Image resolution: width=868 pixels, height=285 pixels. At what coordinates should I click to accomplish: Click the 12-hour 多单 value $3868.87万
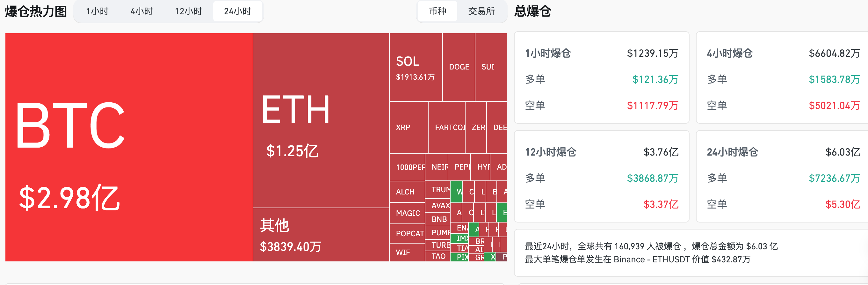coord(653,178)
